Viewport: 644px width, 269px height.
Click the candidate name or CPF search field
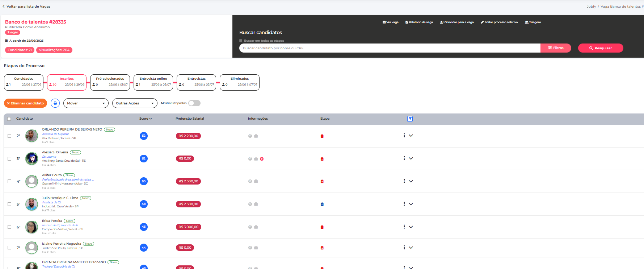tap(390, 48)
